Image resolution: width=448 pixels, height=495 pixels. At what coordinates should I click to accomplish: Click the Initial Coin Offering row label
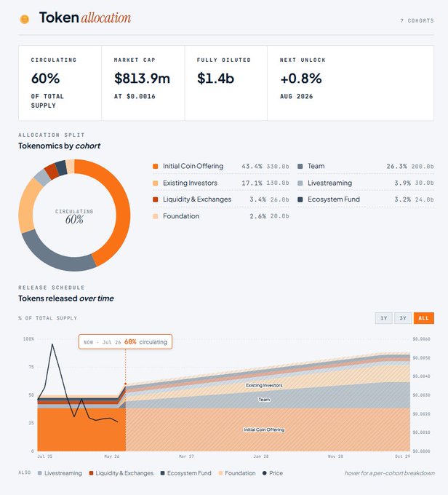click(193, 166)
